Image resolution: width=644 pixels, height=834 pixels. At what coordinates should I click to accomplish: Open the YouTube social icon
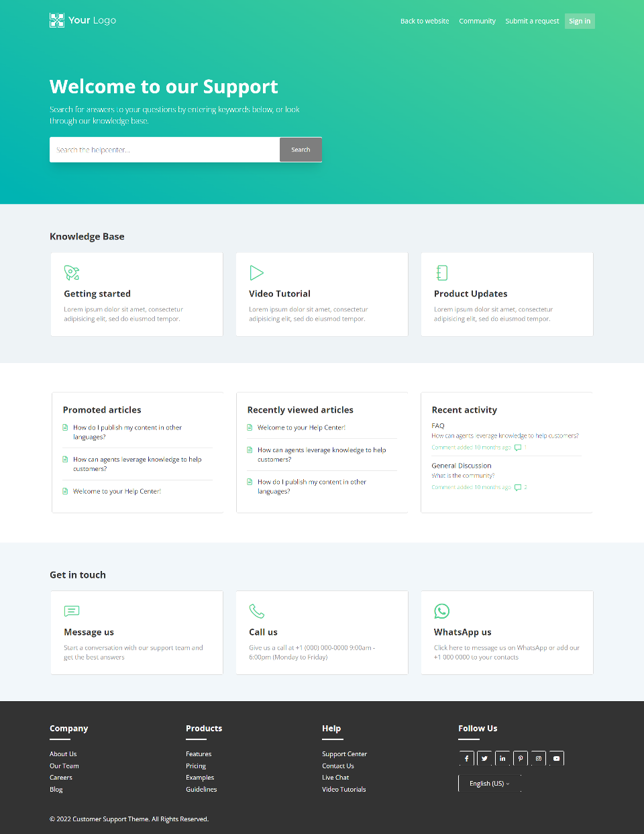point(556,758)
